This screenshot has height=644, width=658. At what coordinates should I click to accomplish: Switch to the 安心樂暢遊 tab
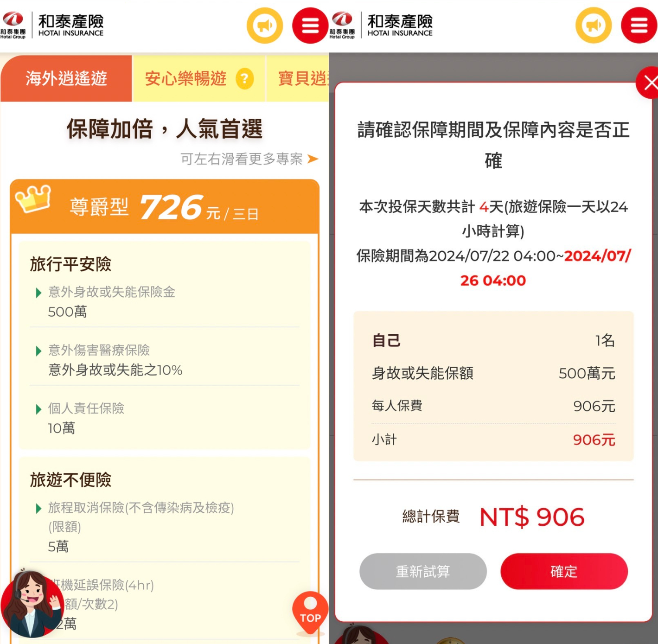198,78
